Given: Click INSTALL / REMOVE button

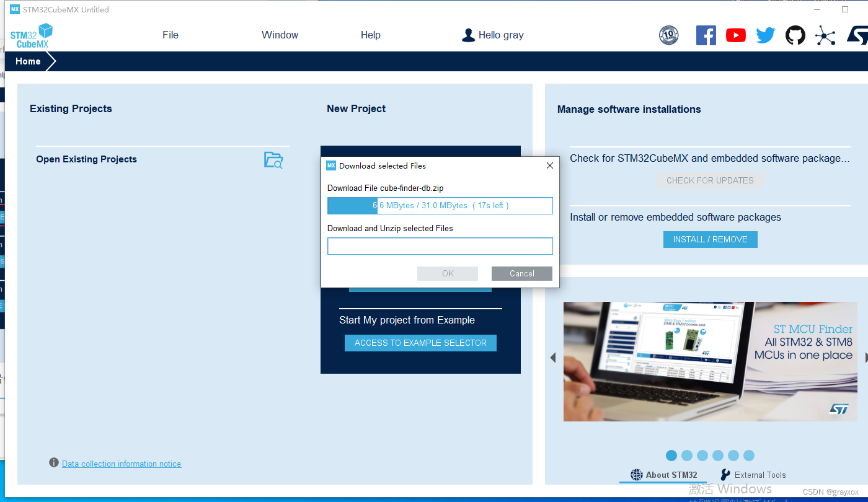Looking at the screenshot, I should pyautogui.click(x=711, y=239).
